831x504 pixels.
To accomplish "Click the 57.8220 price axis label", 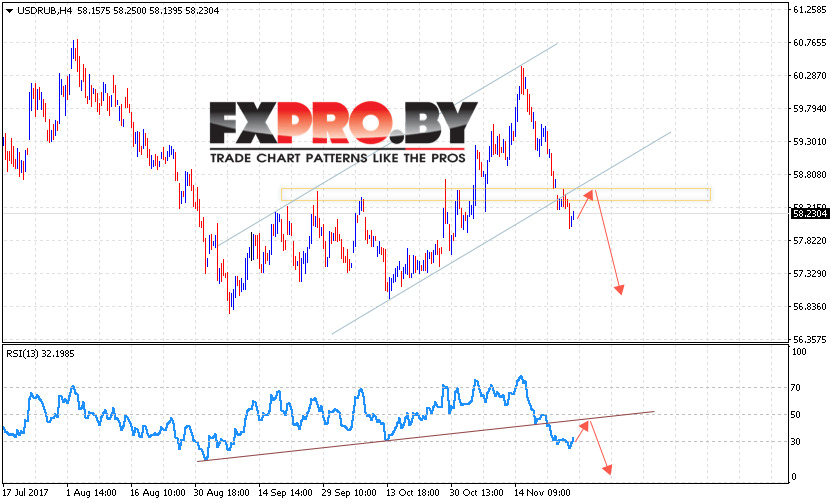I will pyautogui.click(x=809, y=241).
